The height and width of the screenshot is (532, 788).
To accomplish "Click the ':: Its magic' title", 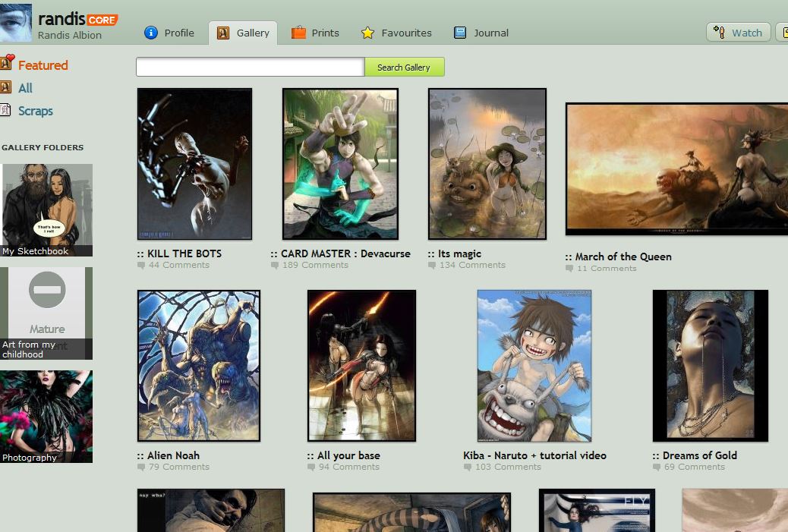I will tap(455, 253).
